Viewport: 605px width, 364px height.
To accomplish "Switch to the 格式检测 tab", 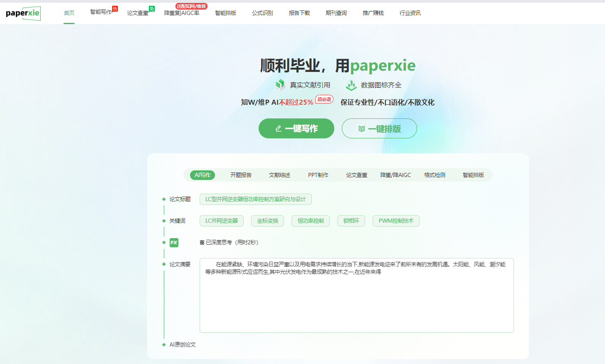I will (435, 175).
